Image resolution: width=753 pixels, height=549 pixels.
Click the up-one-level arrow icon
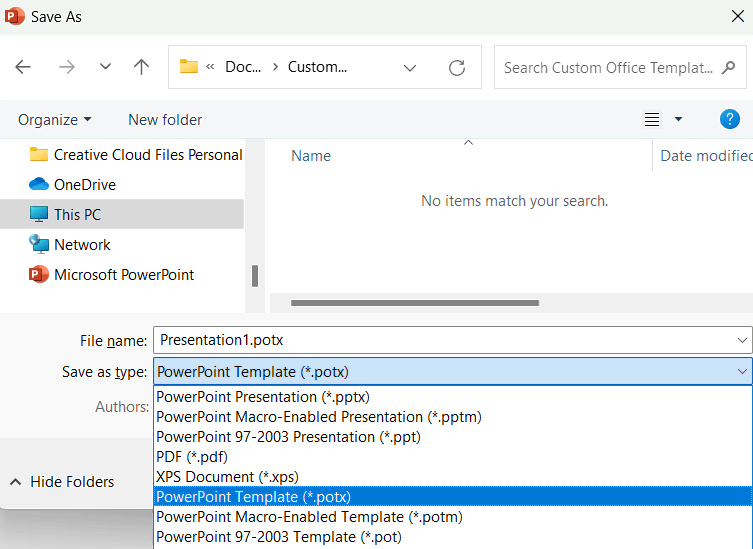[141, 67]
